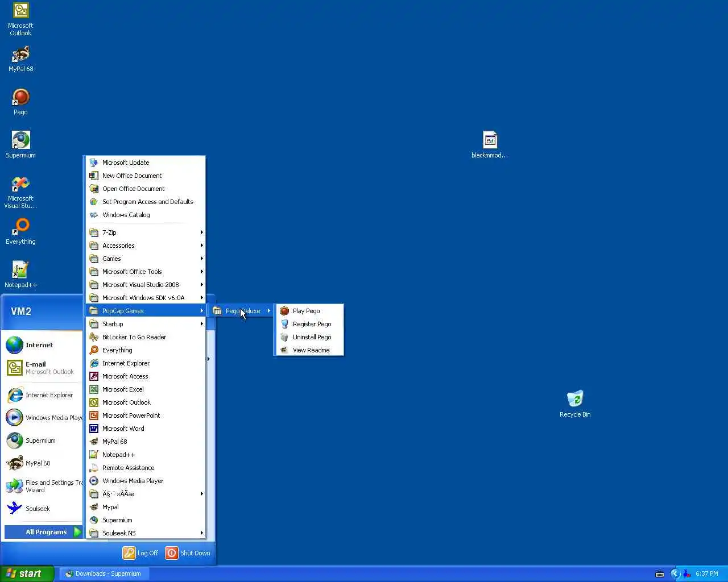Click the keyboard icon in system tray
Screen dimensions: 728x582
(x=660, y=573)
